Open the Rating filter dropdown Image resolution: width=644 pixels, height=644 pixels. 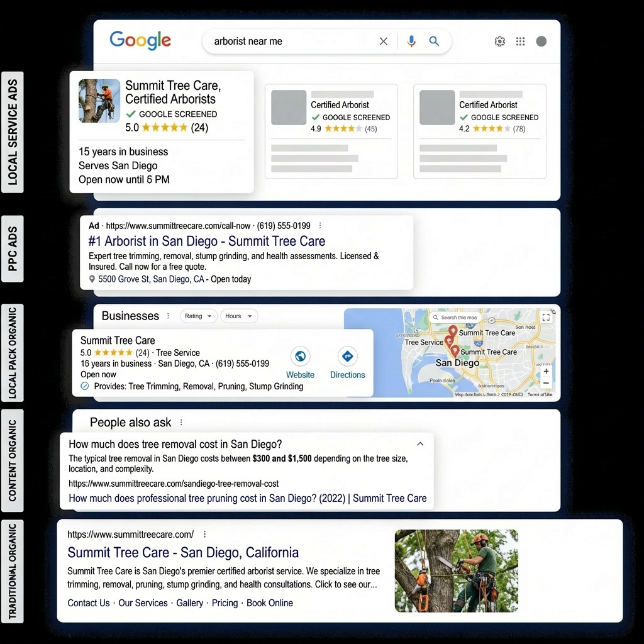(x=198, y=316)
